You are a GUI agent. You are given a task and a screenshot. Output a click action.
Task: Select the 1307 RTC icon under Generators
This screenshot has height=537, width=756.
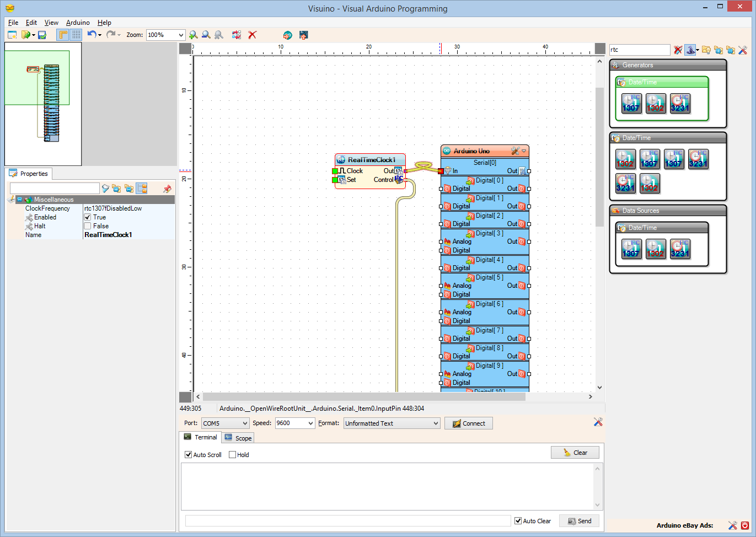pyautogui.click(x=631, y=103)
